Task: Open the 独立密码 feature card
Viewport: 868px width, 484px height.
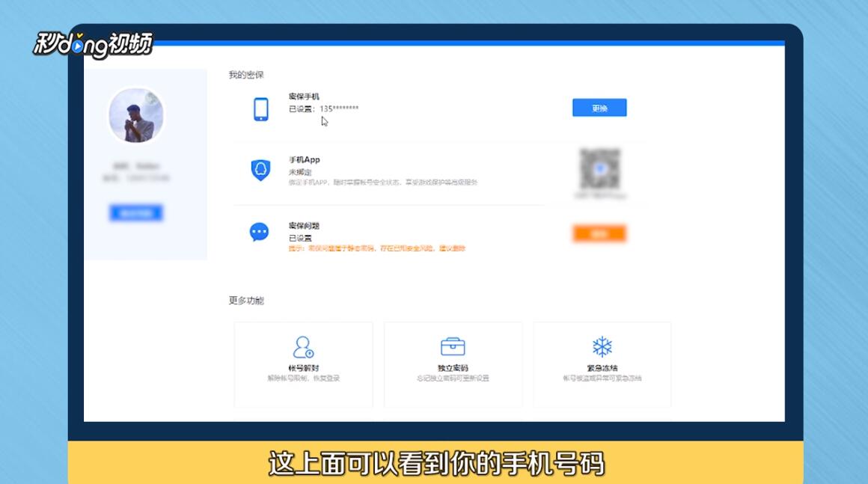Action: [452, 364]
